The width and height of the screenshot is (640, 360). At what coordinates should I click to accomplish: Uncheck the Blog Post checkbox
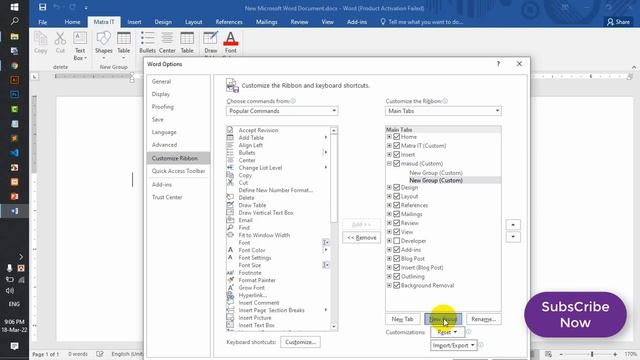(x=397, y=259)
